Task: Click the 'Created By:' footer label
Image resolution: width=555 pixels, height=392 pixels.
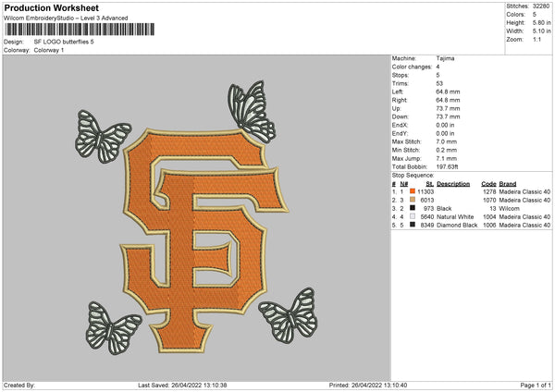Action: click(x=19, y=385)
